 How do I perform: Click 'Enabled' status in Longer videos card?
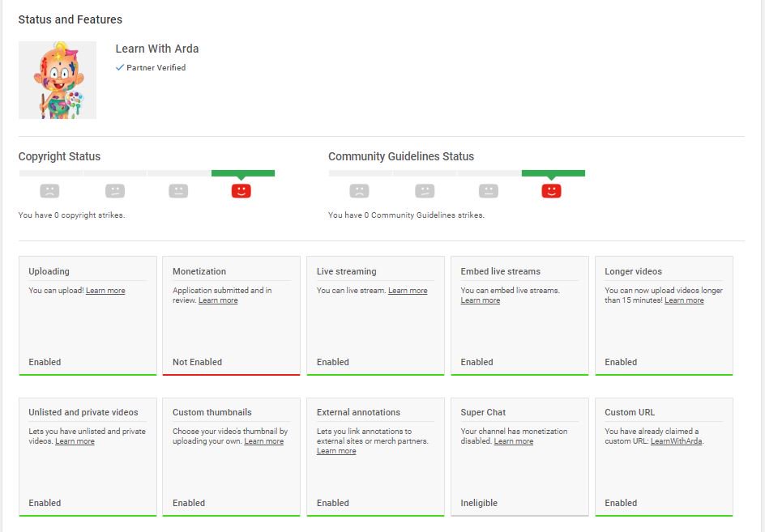[621, 362]
